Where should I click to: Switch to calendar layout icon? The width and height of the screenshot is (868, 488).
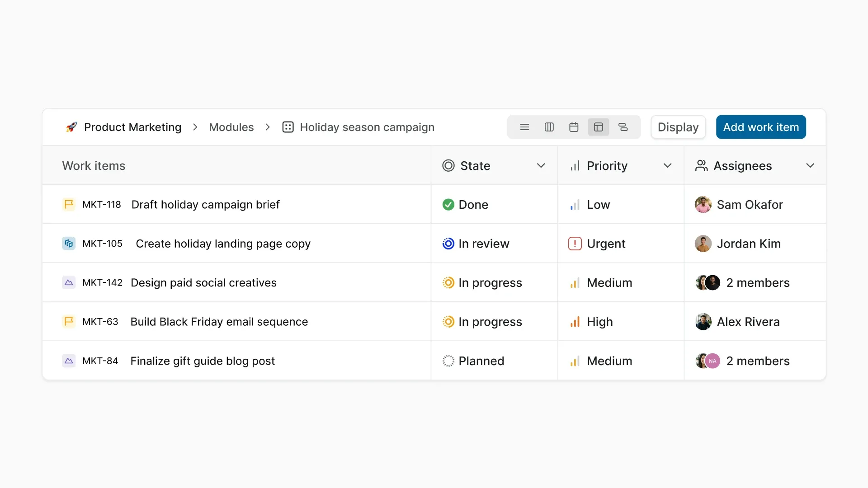pos(574,127)
